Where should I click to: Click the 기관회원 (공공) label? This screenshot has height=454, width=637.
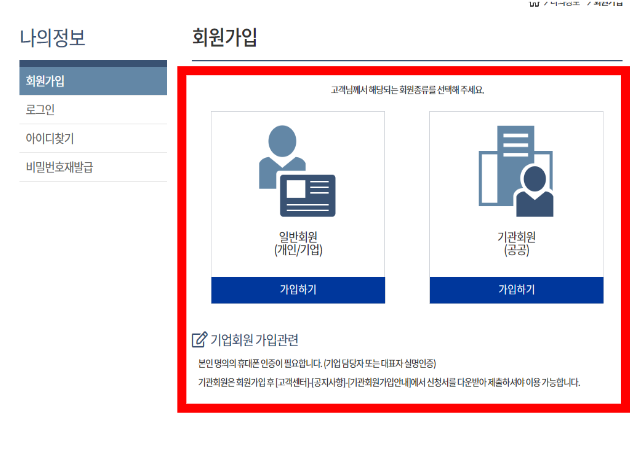(516, 243)
